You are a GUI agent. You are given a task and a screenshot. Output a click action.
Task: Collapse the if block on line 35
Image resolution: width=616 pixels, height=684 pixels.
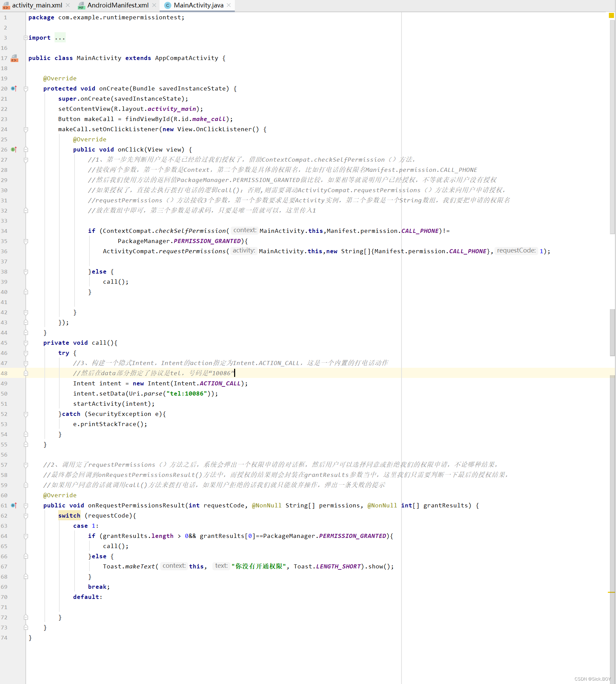coord(26,241)
